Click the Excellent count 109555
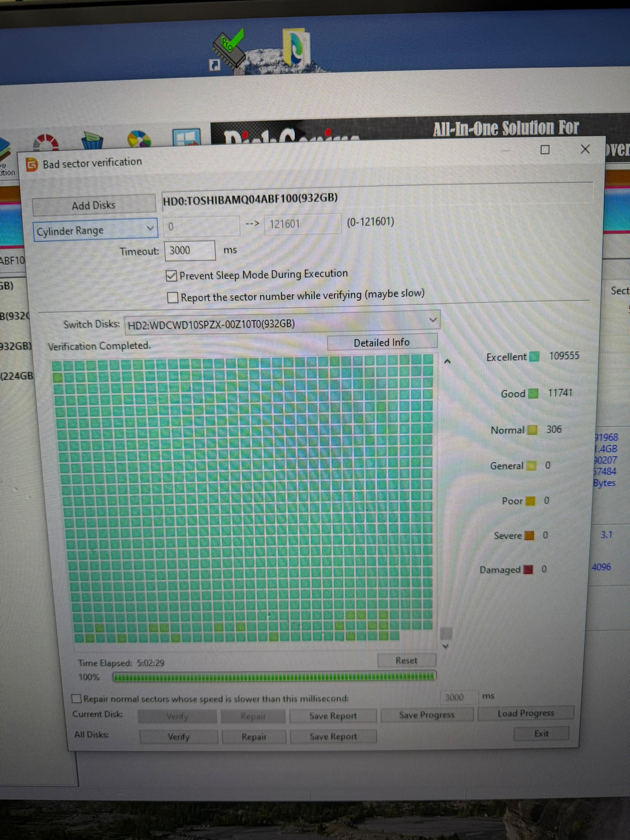Viewport: 630px width, 840px height. [x=564, y=355]
